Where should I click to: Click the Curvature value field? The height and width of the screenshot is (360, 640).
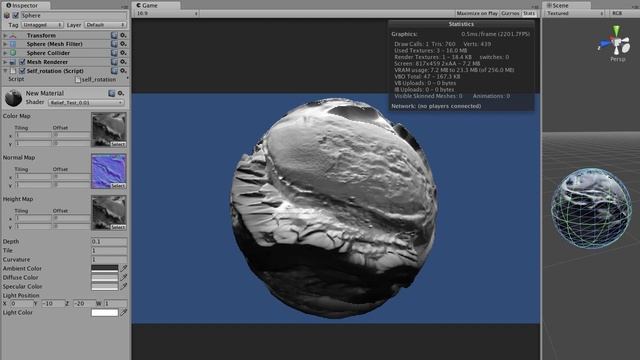[109, 260]
